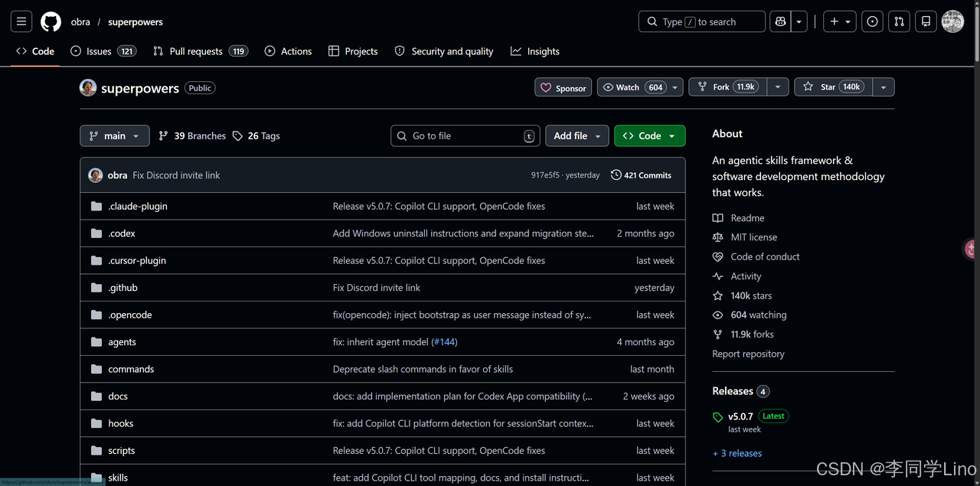Open pull requests icon in header
980x486 pixels.
click(899, 21)
